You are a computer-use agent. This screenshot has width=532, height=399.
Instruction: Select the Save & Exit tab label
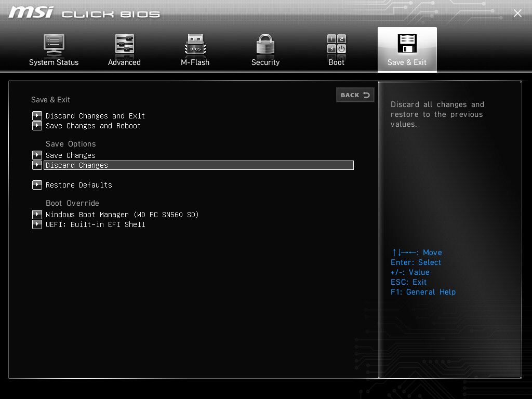point(407,62)
